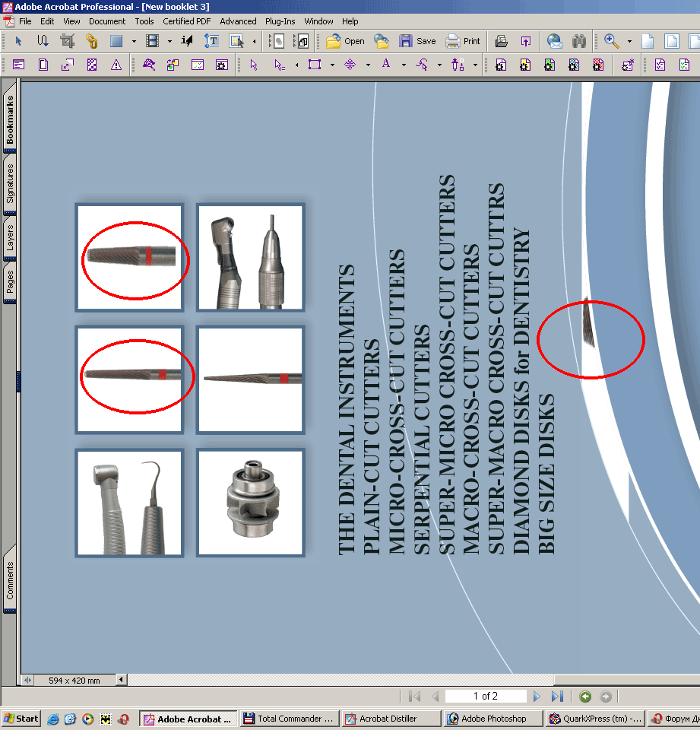
Task: Select the TouchUp Object tool
Action: 236,41
